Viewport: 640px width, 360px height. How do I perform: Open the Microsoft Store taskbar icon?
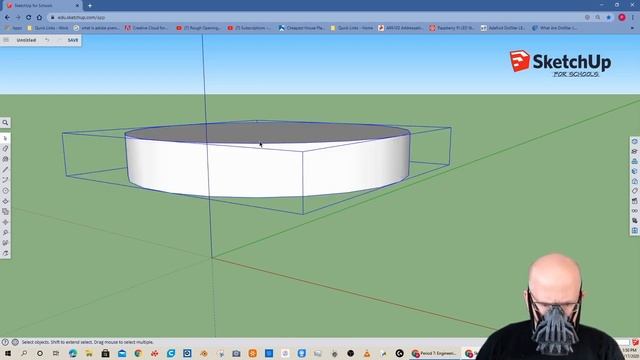(x=105, y=353)
